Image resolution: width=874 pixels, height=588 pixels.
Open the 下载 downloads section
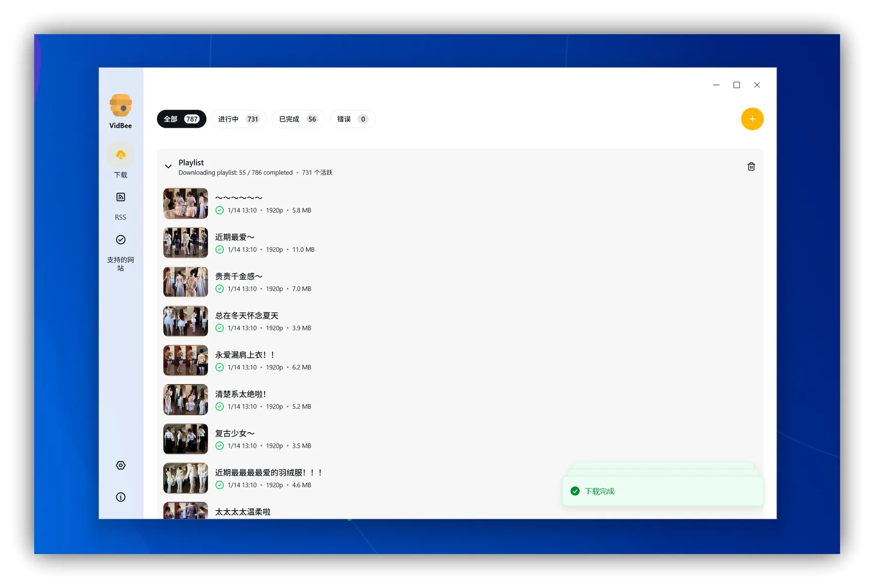pyautogui.click(x=120, y=160)
